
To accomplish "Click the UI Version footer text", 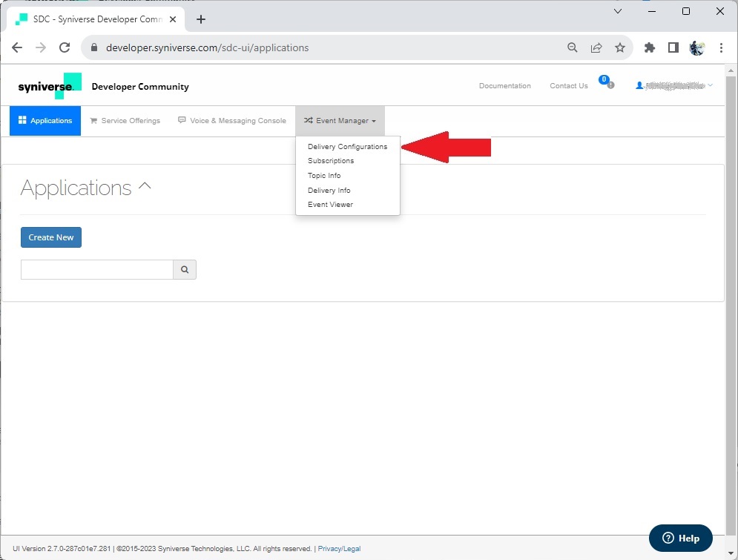I will (62, 549).
